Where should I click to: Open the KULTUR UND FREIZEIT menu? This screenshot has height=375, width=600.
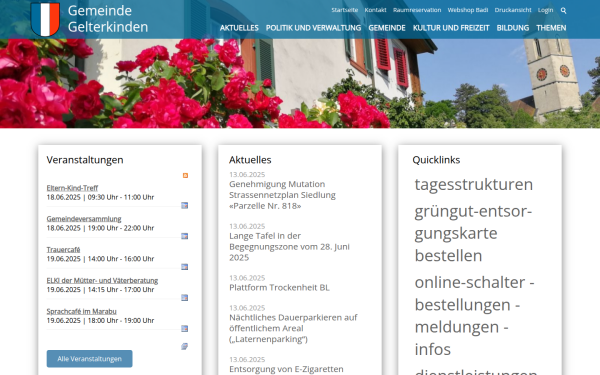451,28
